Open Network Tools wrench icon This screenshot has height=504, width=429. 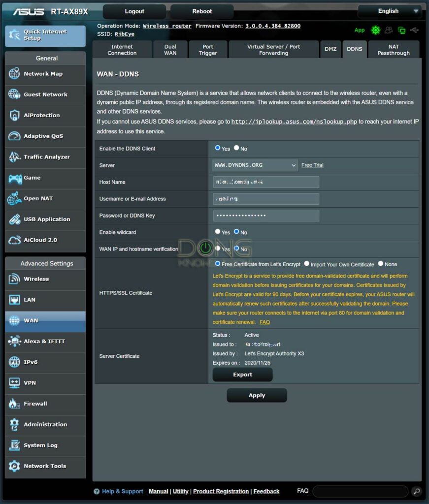tap(14, 466)
